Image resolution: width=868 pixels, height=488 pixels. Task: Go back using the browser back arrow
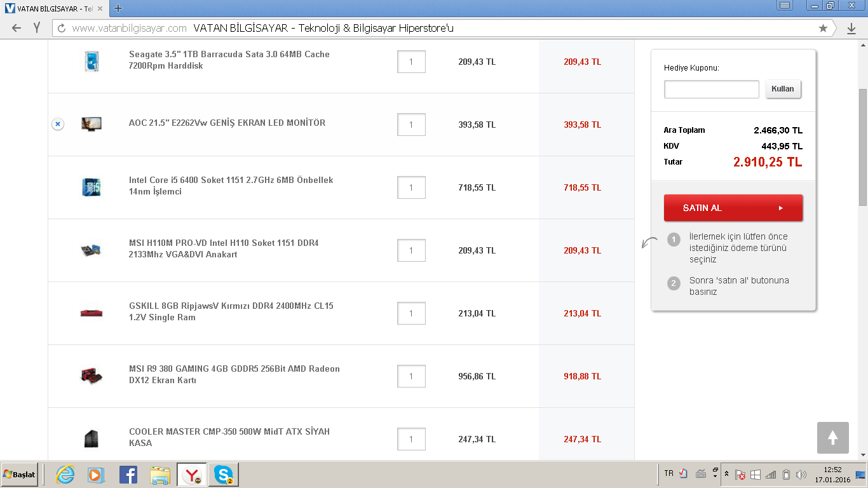17,28
